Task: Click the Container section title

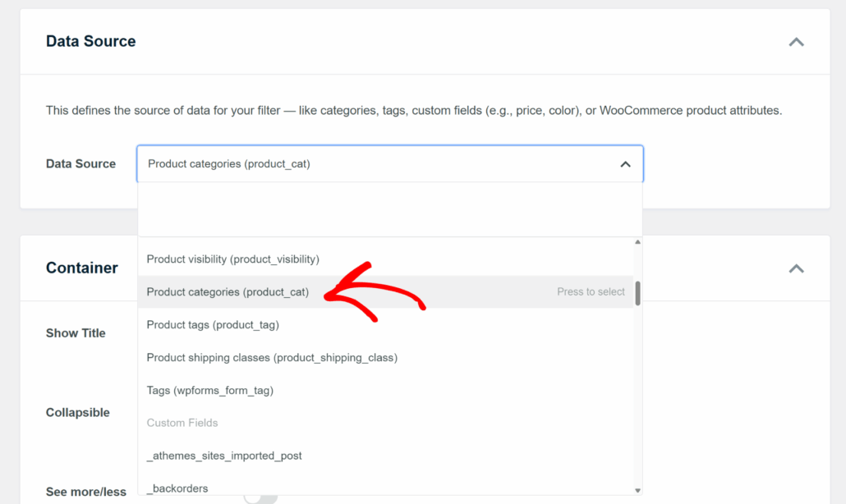Action: coord(82,268)
